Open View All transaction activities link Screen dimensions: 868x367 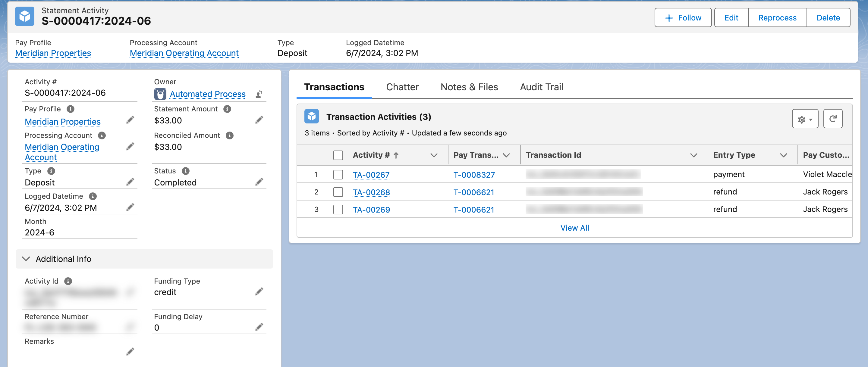[574, 228]
